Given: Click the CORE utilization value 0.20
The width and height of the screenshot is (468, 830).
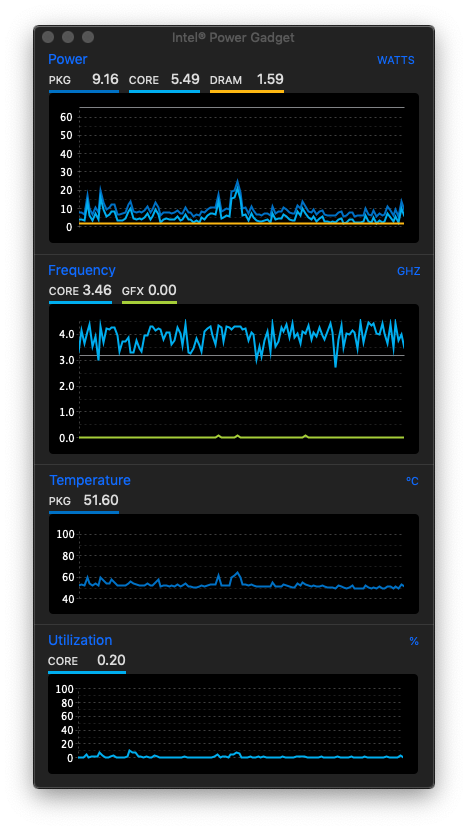Looking at the screenshot, I should coord(111,660).
